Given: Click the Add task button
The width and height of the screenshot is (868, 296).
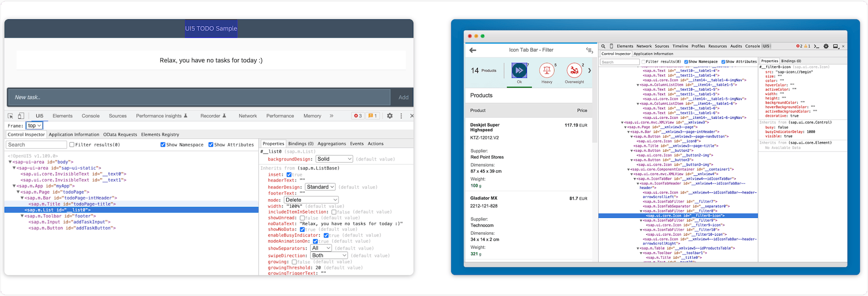Looking at the screenshot, I should coord(403,98).
